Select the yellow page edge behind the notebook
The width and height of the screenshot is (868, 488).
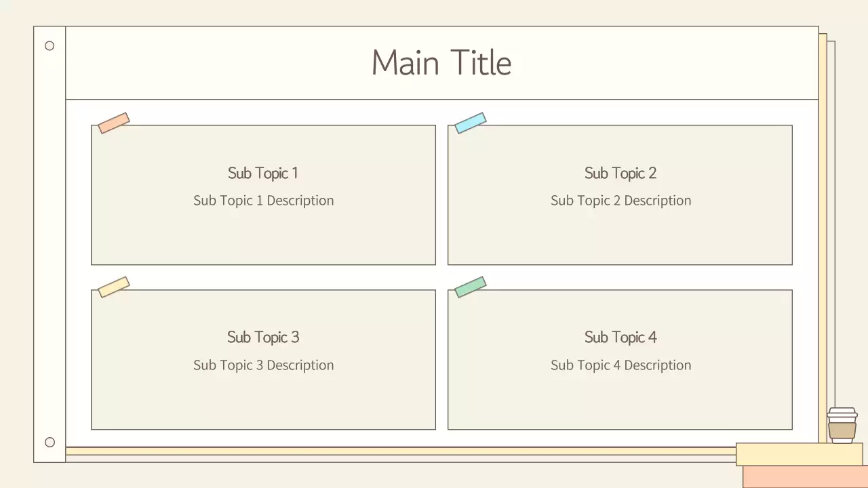[x=823, y=237]
